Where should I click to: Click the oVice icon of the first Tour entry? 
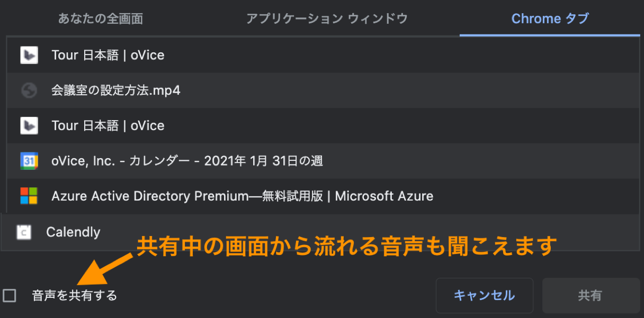29,55
